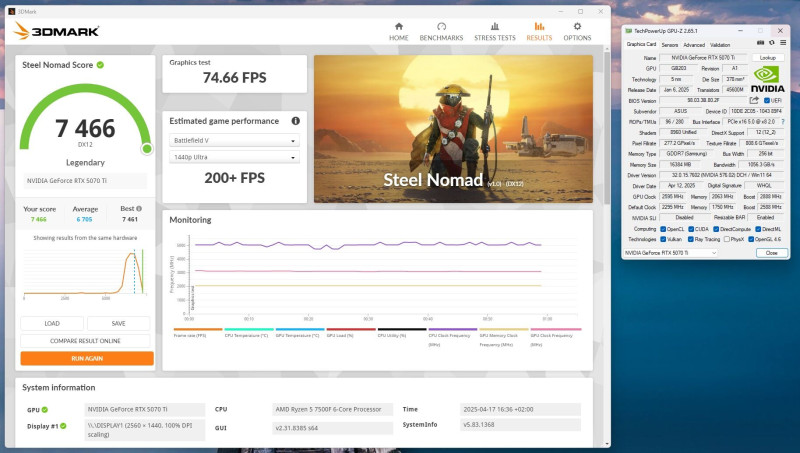Take screenshot with GPU-Z camera icon

click(x=760, y=43)
